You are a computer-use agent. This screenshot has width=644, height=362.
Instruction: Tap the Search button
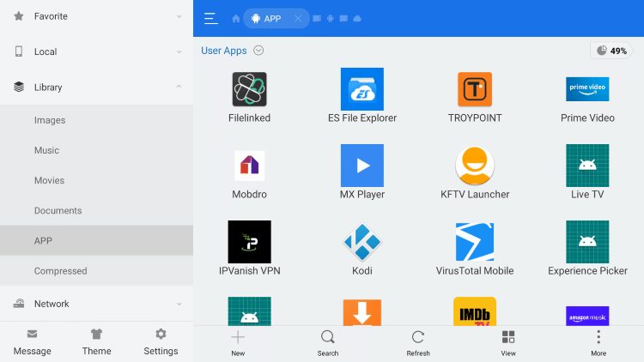click(328, 343)
